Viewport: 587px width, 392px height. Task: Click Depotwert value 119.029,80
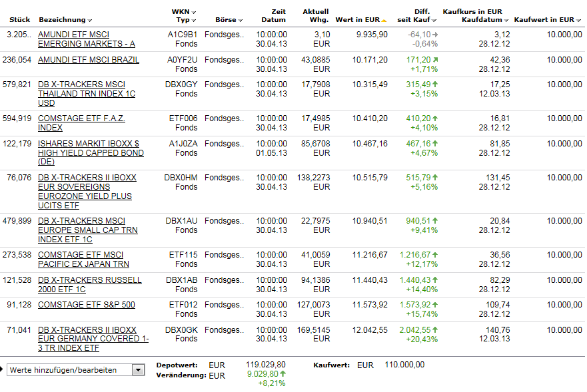(265, 365)
